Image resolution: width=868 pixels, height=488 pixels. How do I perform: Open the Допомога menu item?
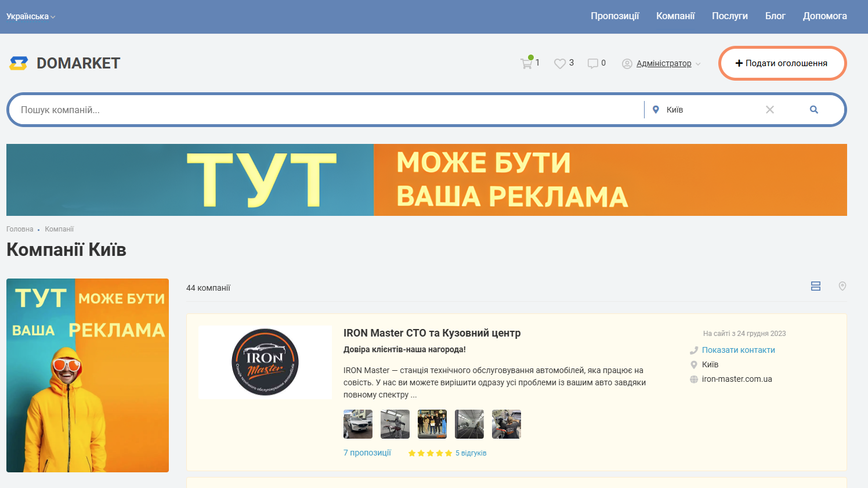click(x=825, y=16)
